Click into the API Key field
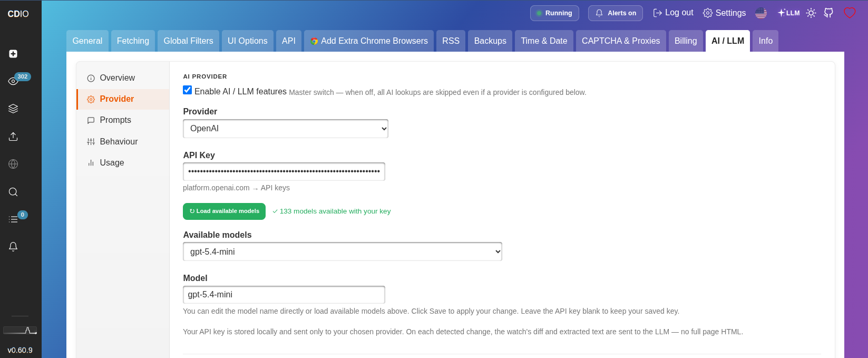Screen dimensions: 868x358 [284, 171]
